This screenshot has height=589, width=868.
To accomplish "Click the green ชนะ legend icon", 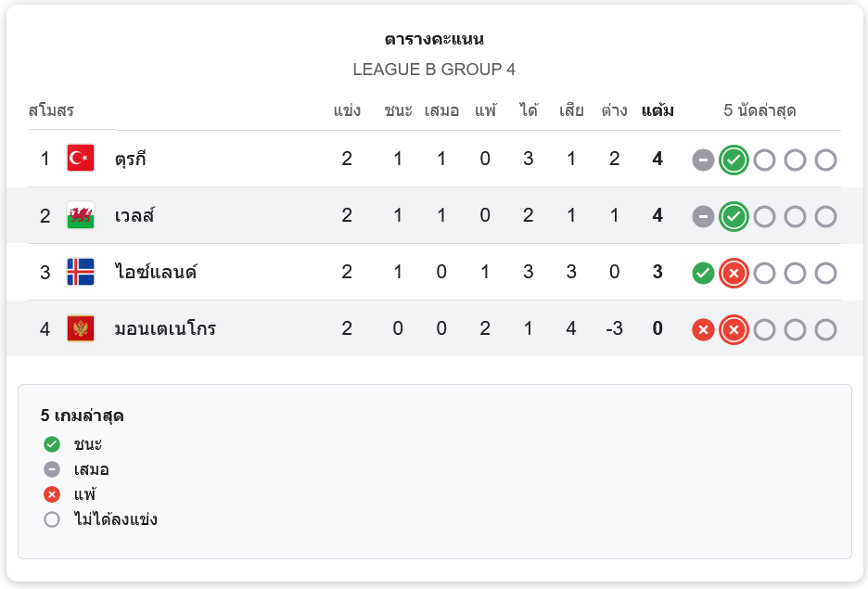I will click(52, 444).
